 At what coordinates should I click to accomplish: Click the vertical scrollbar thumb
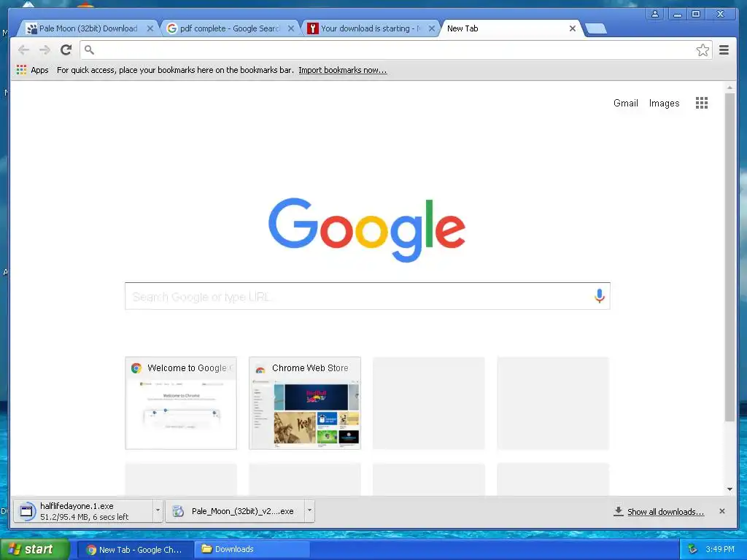(729, 257)
